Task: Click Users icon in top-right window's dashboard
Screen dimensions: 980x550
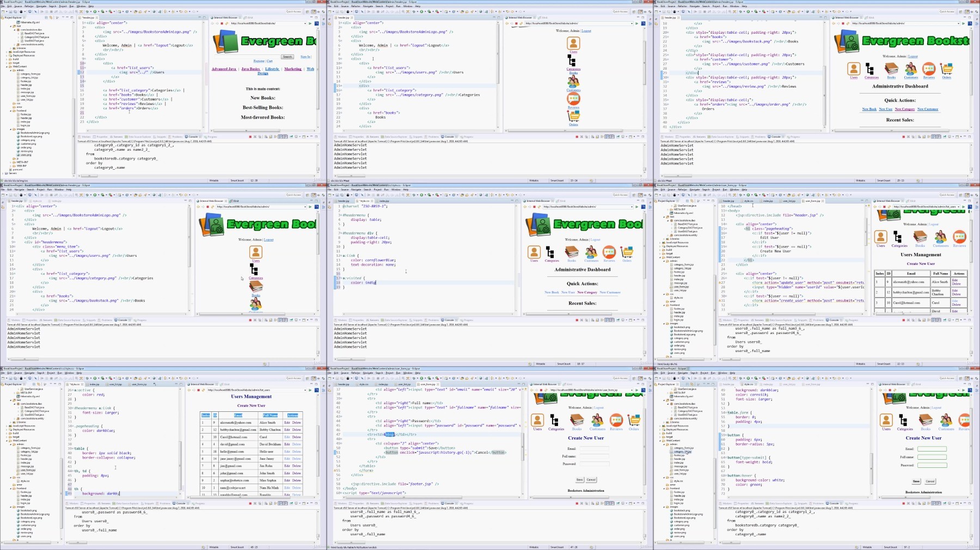Action: tap(854, 69)
